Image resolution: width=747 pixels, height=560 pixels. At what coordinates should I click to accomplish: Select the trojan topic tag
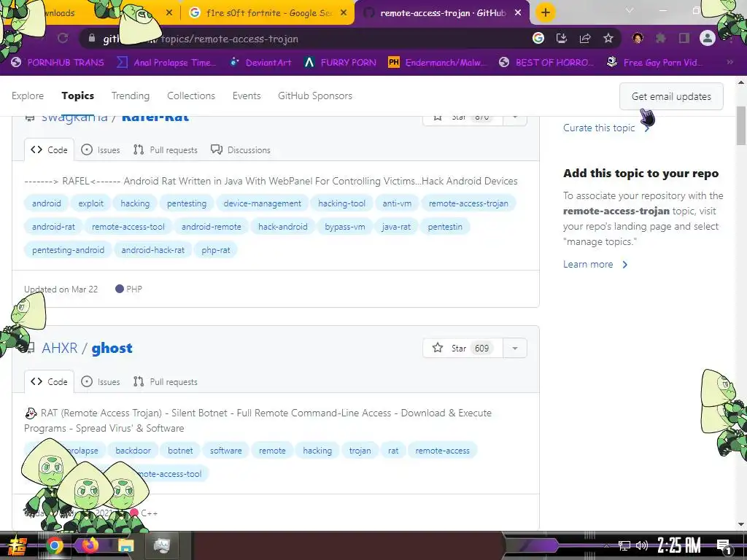(x=360, y=451)
